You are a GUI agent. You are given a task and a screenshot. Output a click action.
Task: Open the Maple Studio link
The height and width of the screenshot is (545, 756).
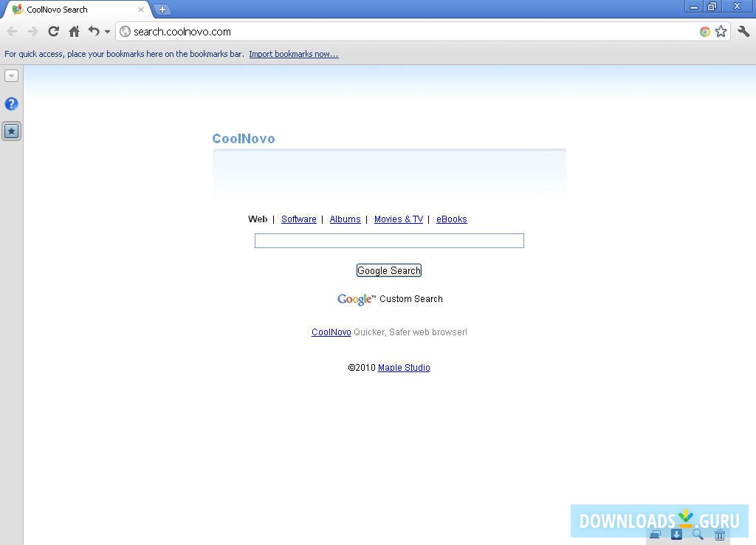coord(404,368)
